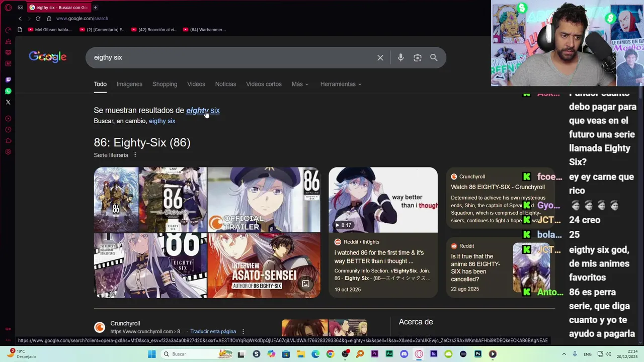Open the '(2) [Comentario] E...' bookmark
This screenshot has width=644, height=362.
point(103,30)
